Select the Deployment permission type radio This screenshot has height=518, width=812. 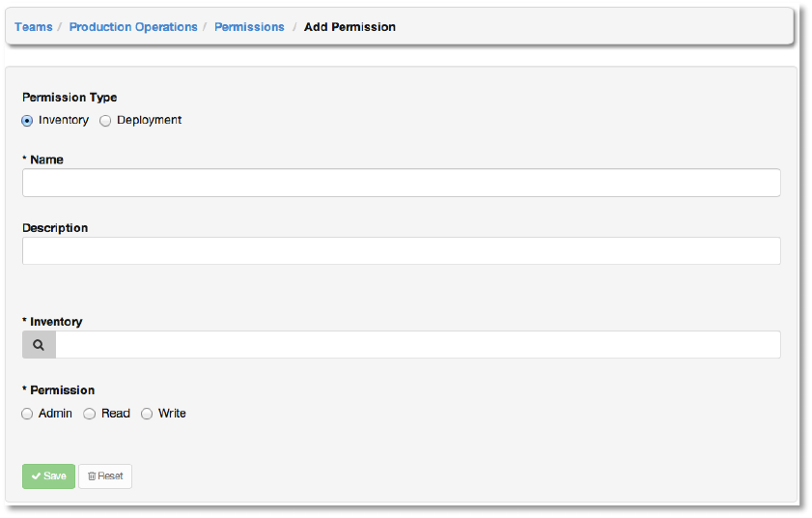(105, 121)
